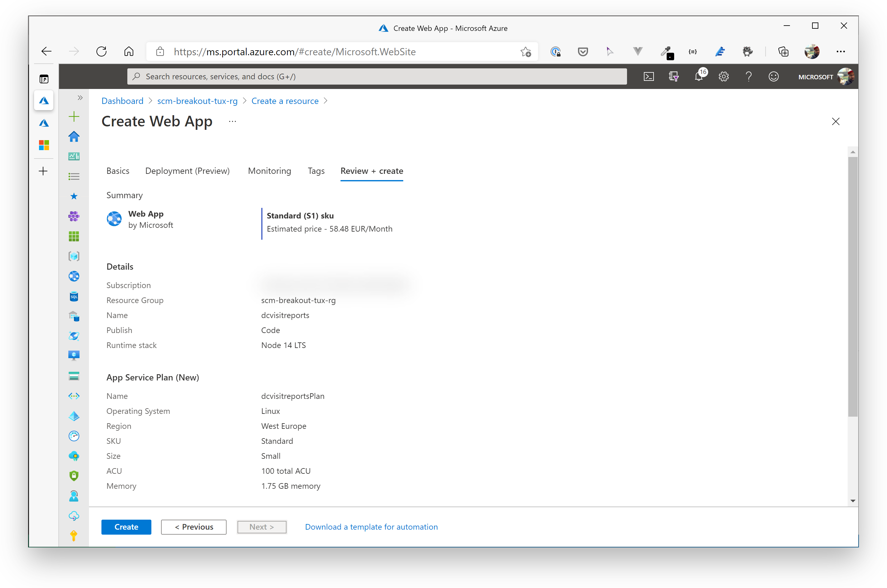Follow the Dashboard breadcrumb link
The width and height of the screenshot is (887, 588).
[122, 101]
